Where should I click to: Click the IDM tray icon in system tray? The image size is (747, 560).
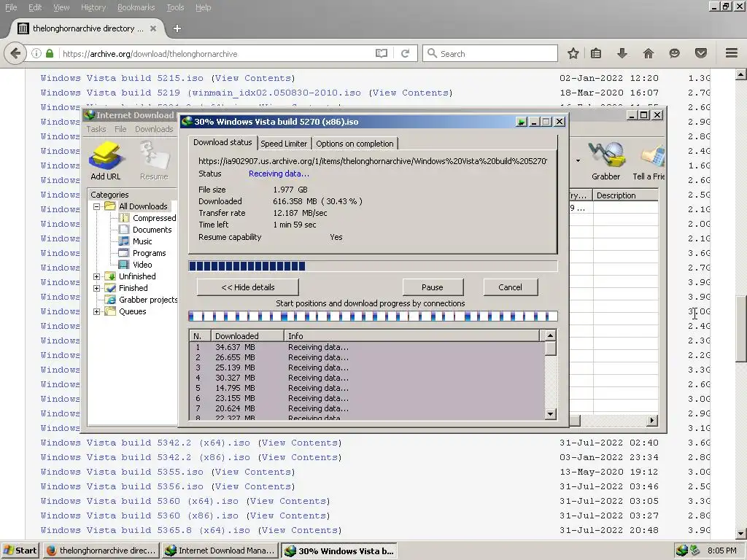point(682,551)
